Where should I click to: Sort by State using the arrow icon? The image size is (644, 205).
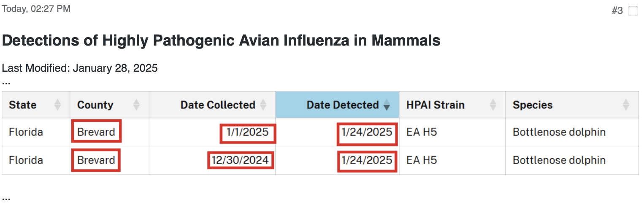click(x=58, y=105)
